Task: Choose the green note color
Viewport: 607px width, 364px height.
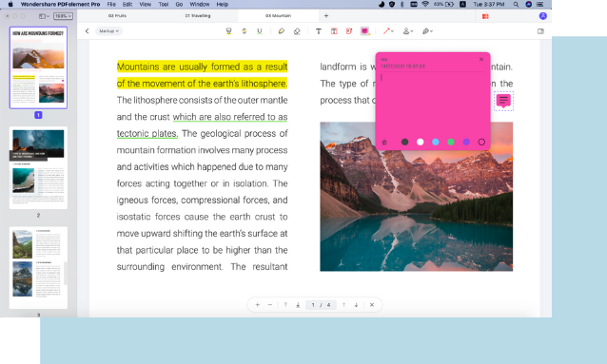Action: [x=451, y=142]
